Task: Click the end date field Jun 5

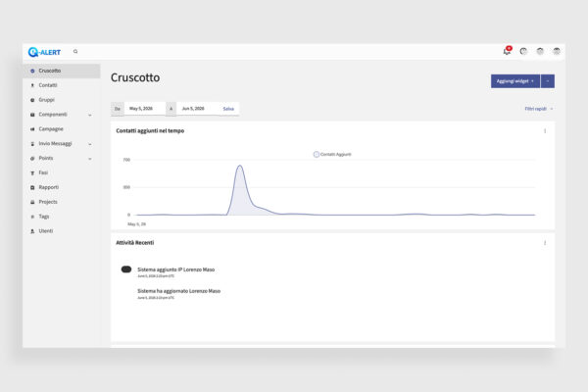Action: click(197, 109)
